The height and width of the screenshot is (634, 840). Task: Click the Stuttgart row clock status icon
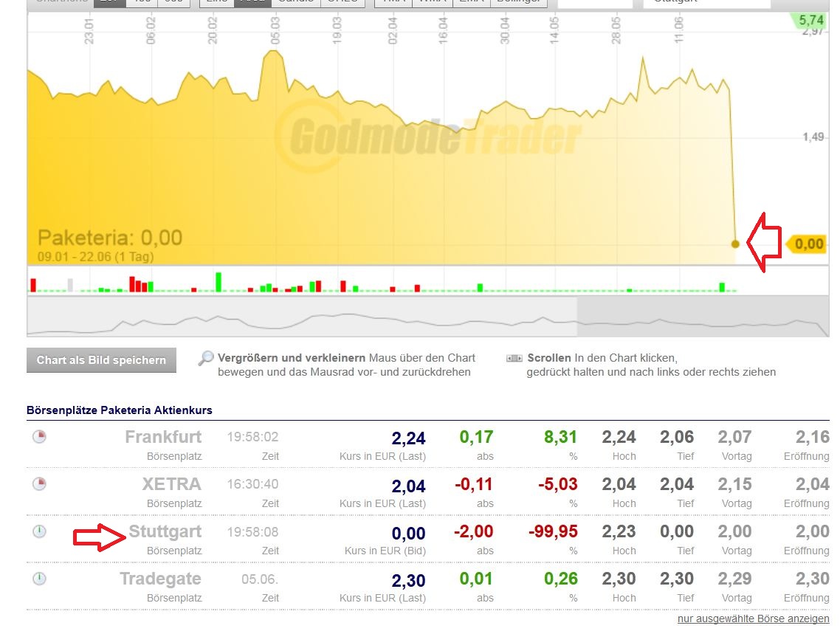tap(39, 531)
